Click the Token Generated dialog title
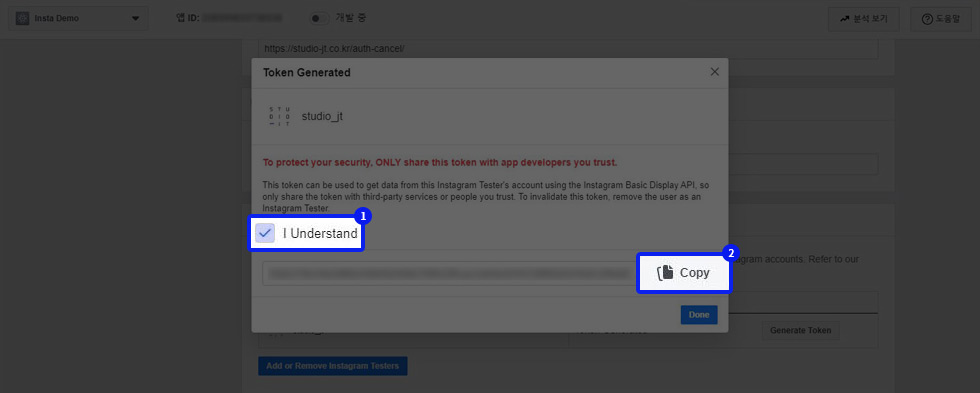Screen dimensions: 980x393 pos(306,72)
